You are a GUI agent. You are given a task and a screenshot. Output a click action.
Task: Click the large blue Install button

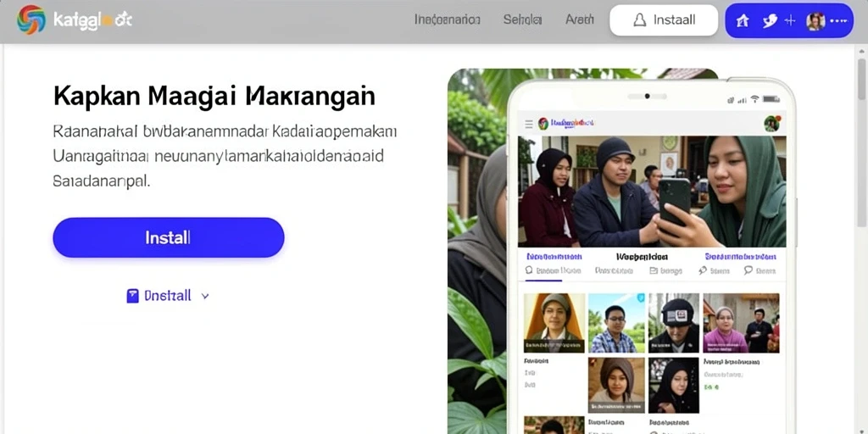click(x=169, y=237)
